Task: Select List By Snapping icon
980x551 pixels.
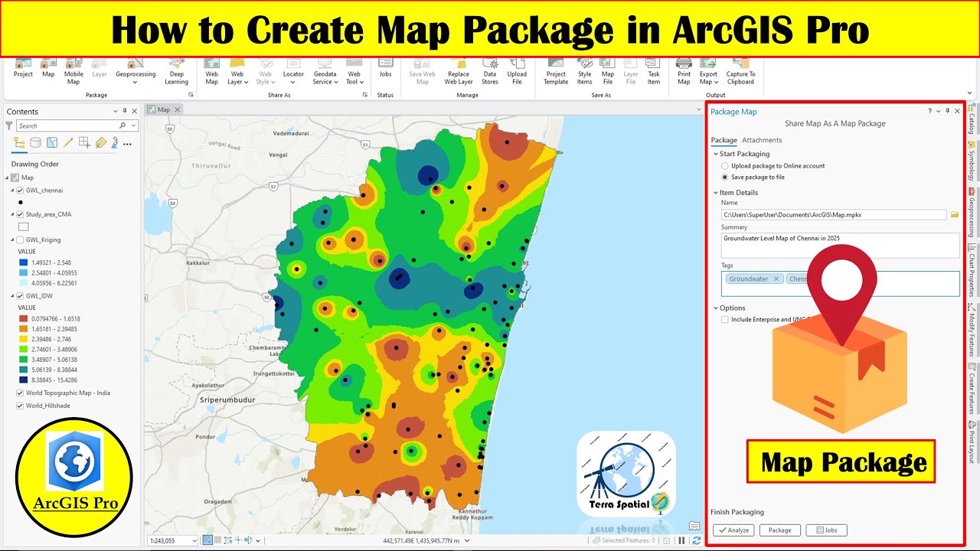Action: (x=84, y=143)
